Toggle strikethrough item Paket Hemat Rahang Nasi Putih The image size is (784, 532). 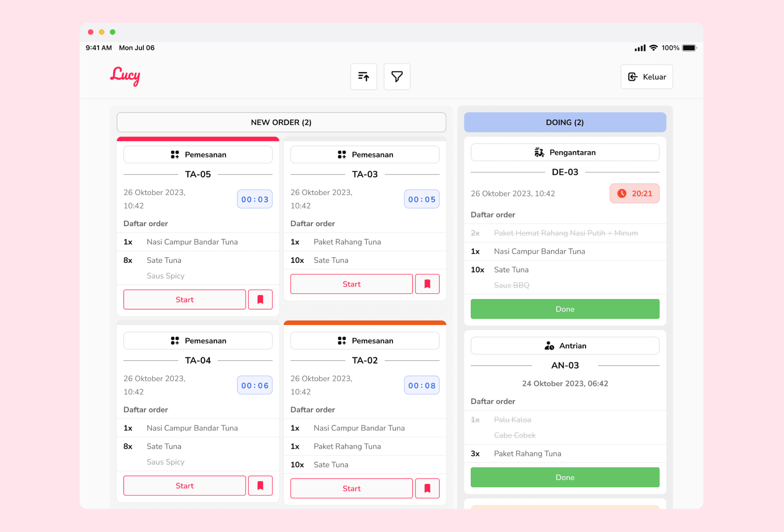click(x=565, y=233)
